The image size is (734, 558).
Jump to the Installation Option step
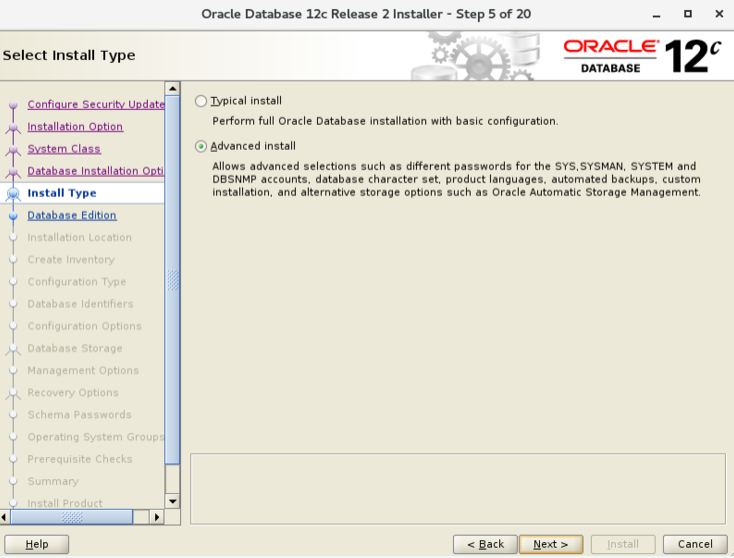75,126
